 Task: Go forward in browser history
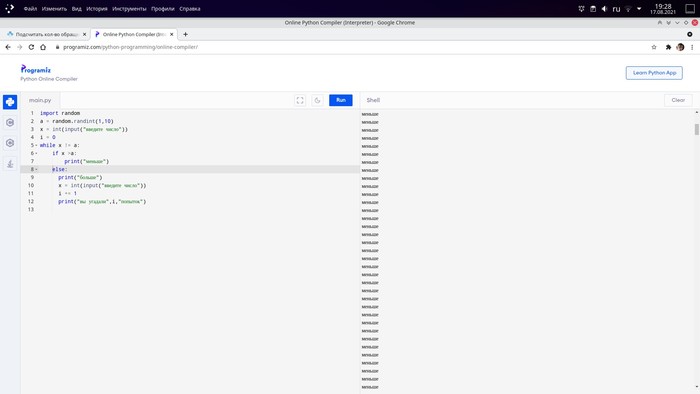[x=20, y=47]
